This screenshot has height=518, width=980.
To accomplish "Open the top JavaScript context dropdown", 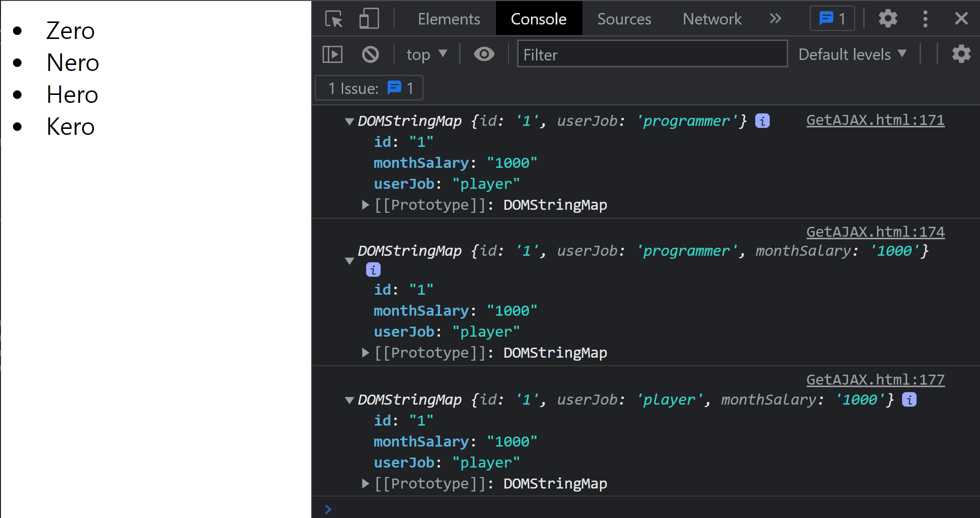I will pos(427,54).
